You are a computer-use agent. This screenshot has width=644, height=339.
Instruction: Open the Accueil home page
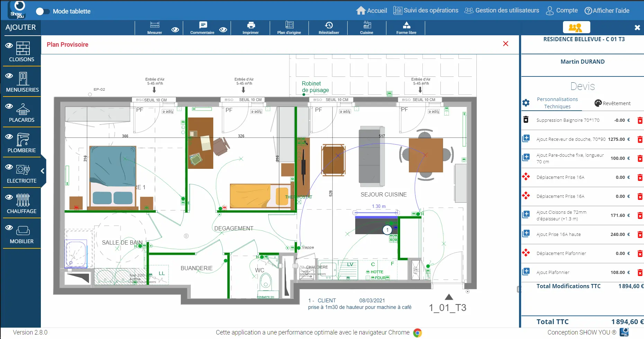coord(372,11)
